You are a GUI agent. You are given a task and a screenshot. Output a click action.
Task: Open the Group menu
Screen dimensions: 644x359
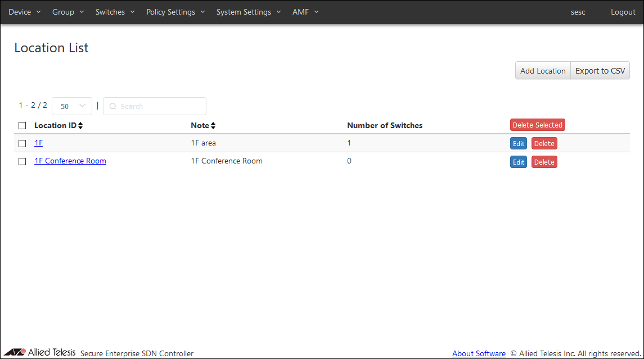68,12
